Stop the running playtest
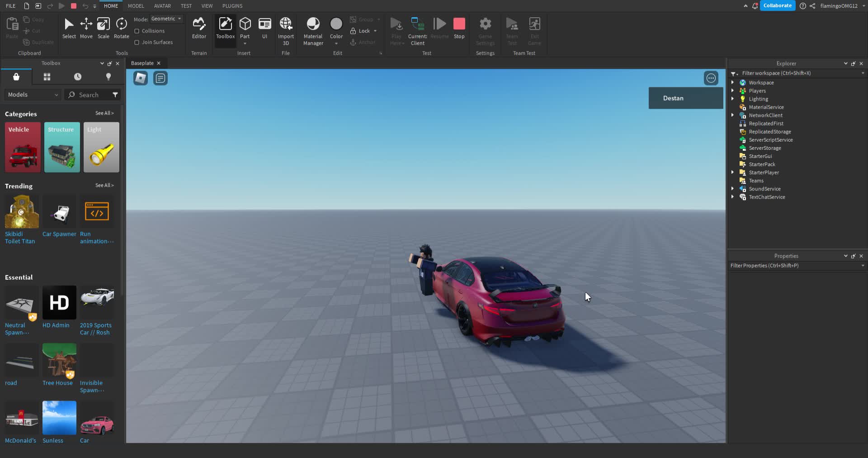Viewport: 868px width, 458px height. (x=459, y=27)
